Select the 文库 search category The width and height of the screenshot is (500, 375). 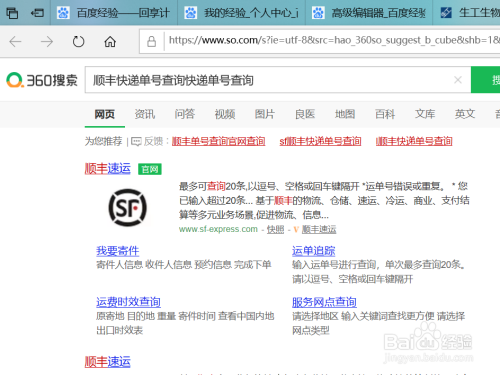425,114
